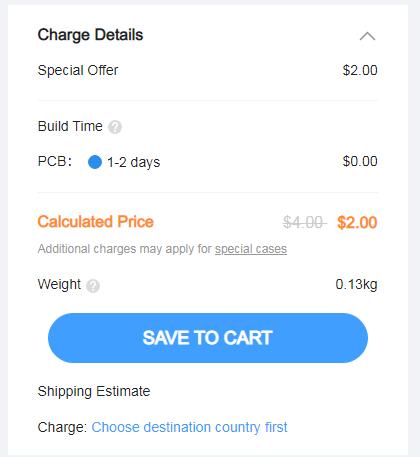Select the 1-2 days PCB radio button
The image size is (420, 457).
(x=95, y=162)
